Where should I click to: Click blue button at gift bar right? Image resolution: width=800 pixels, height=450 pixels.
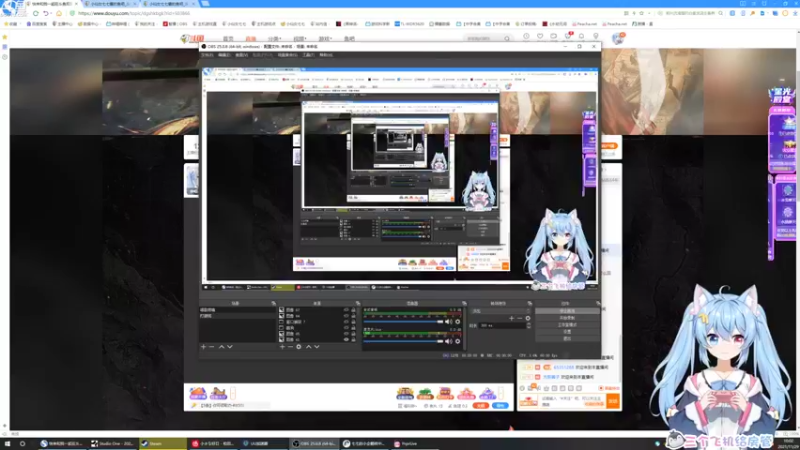pos(501,406)
